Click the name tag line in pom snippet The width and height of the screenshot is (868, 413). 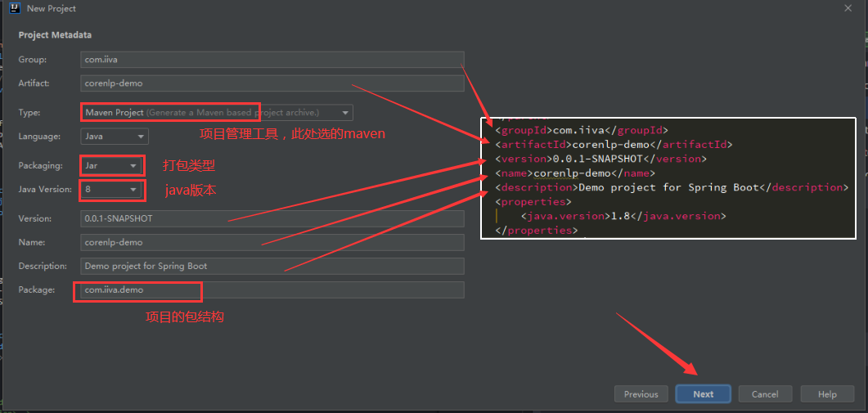(574, 173)
